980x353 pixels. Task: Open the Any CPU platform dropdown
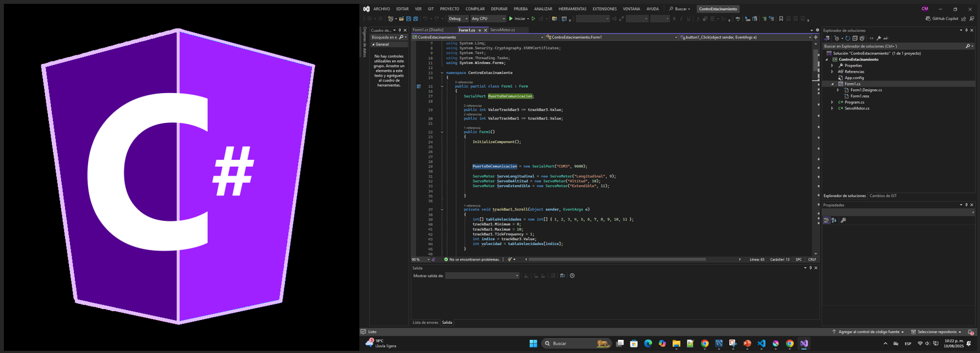pyautogui.click(x=488, y=19)
